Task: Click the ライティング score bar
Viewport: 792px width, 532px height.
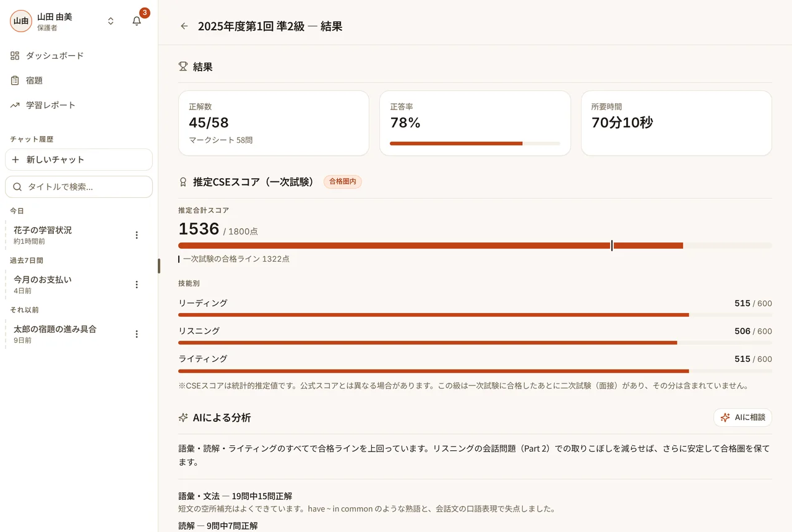Action: pyautogui.click(x=475, y=371)
